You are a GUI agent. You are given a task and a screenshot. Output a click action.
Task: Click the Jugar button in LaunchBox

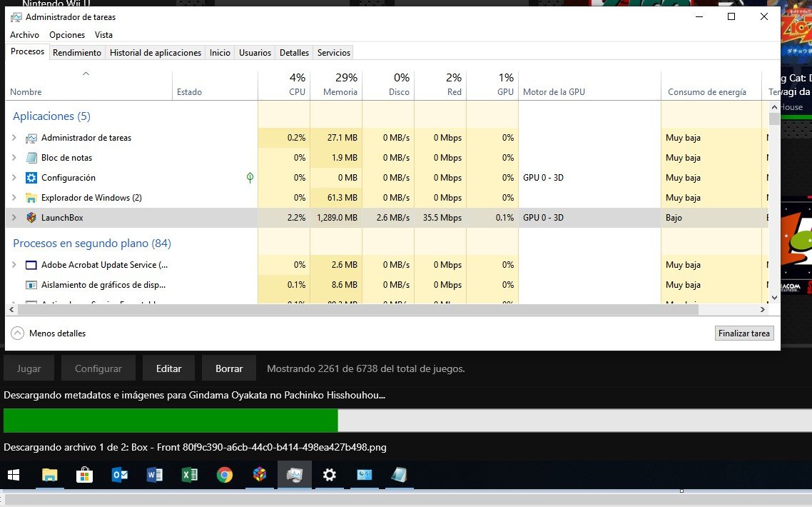click(x=29, y=368)
